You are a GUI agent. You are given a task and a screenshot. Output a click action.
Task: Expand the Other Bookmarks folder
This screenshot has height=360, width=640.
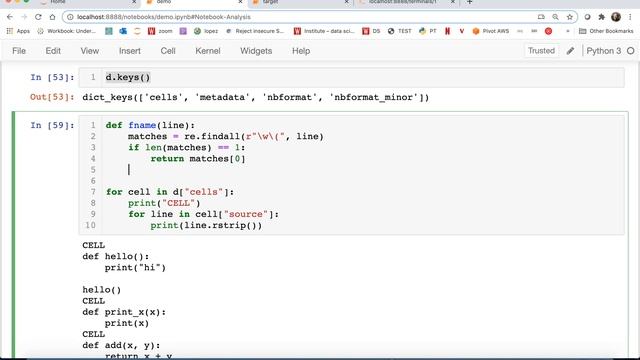[x=606, y=31]
